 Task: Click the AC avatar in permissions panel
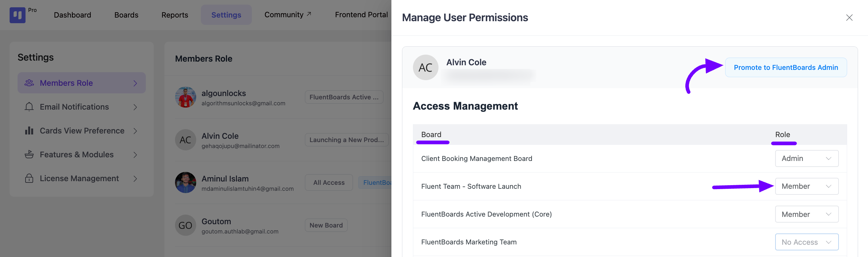[x=425, y=67]
